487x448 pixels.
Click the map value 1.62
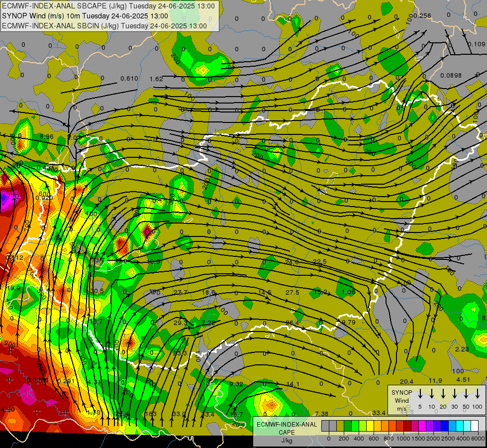point(156,79)
